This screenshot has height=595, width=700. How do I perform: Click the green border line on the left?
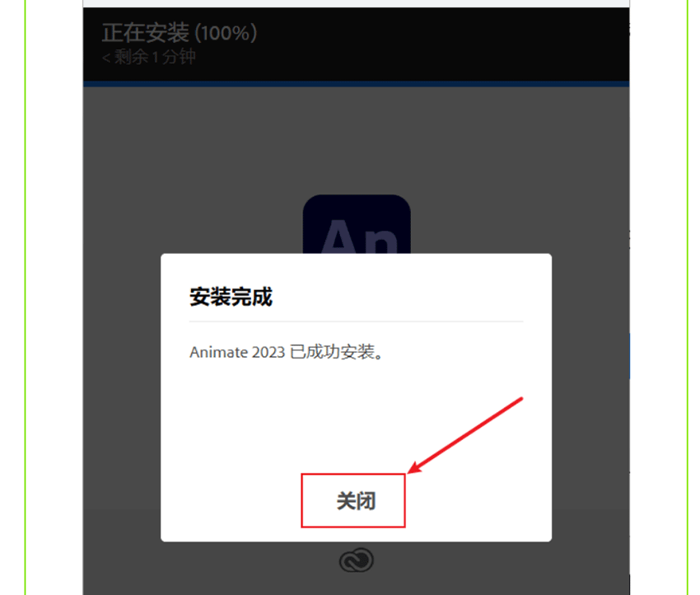pyautogui.click(x=26, y=297)
